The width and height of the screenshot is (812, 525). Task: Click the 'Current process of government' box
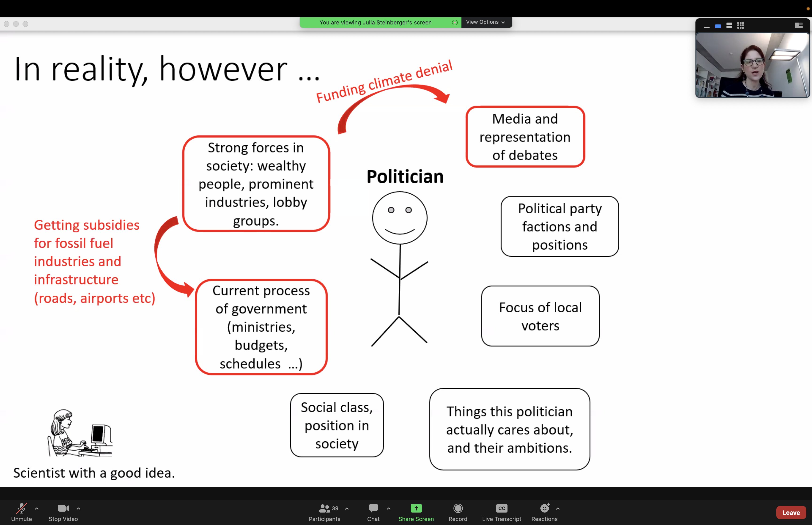click(261, 327)
